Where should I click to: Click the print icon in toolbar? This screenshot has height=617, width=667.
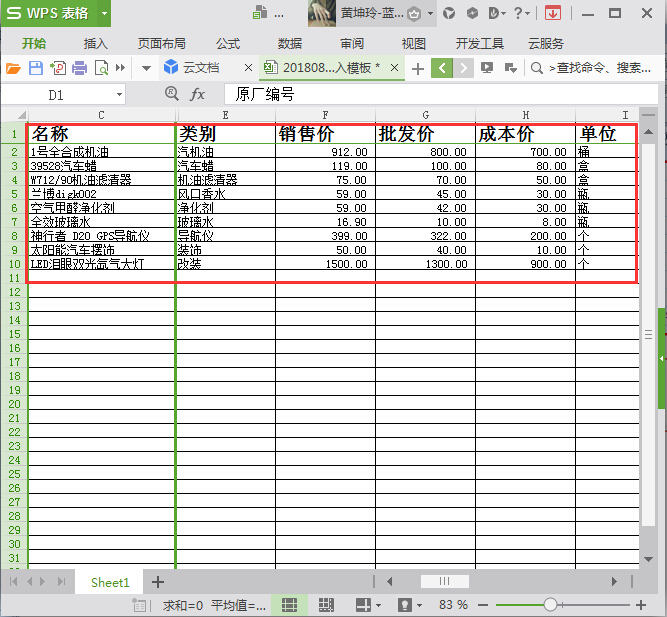[x=79, y=68]
